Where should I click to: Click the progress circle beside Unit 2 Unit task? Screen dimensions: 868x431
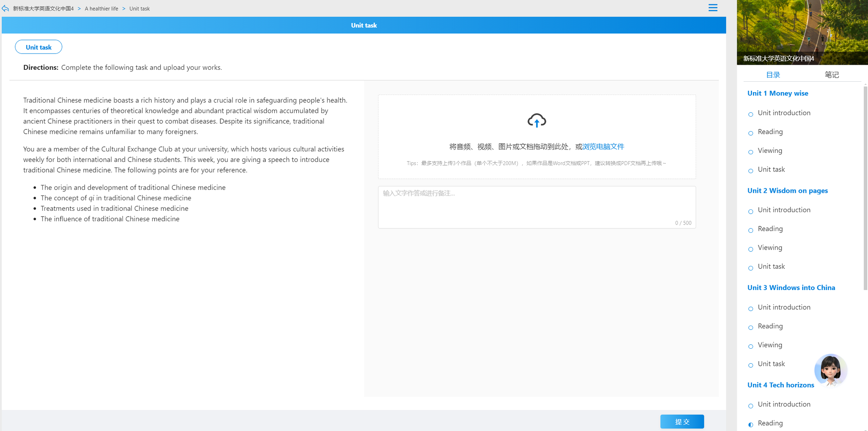click(x=751, y=268)
